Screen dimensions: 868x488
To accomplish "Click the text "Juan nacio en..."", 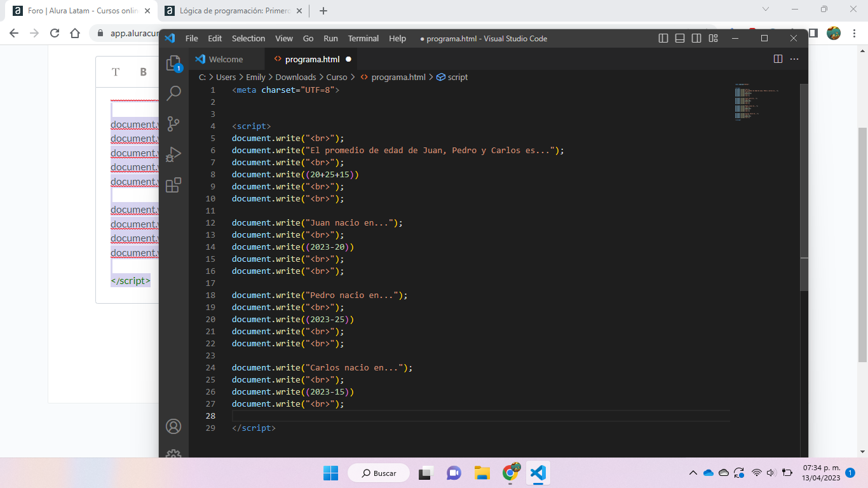I will click(x=349, y=223).
